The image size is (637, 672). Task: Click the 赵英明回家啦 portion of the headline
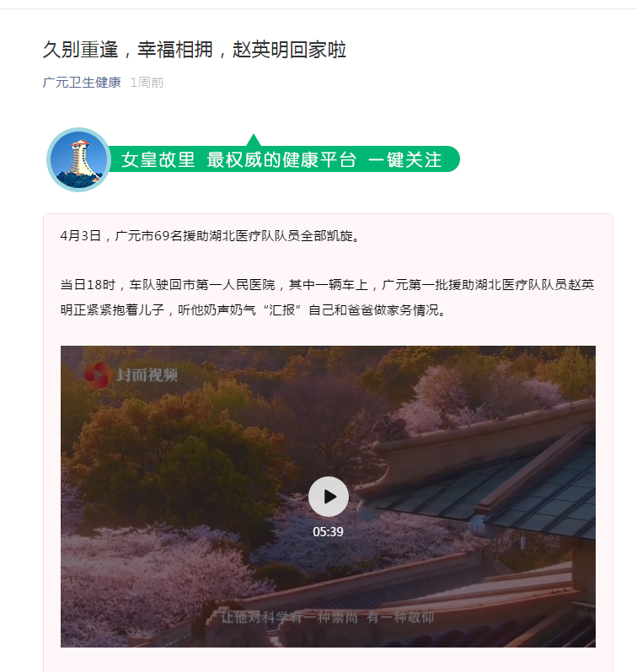(289, 50)
